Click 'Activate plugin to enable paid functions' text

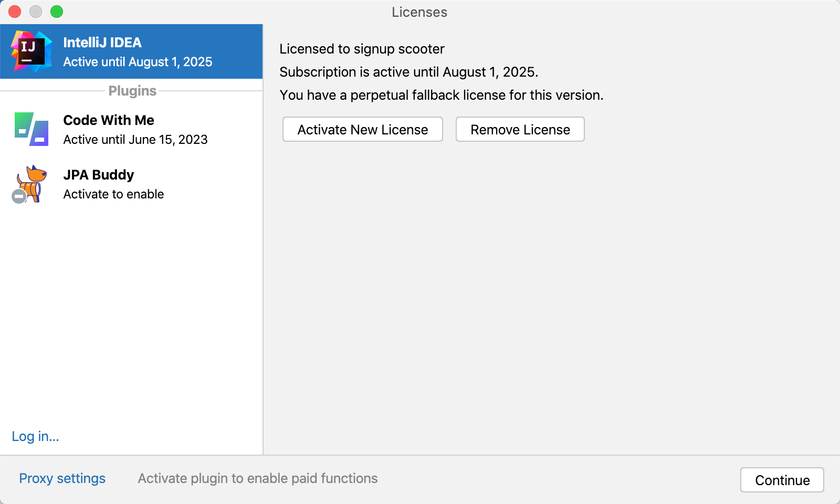[258, 478]
